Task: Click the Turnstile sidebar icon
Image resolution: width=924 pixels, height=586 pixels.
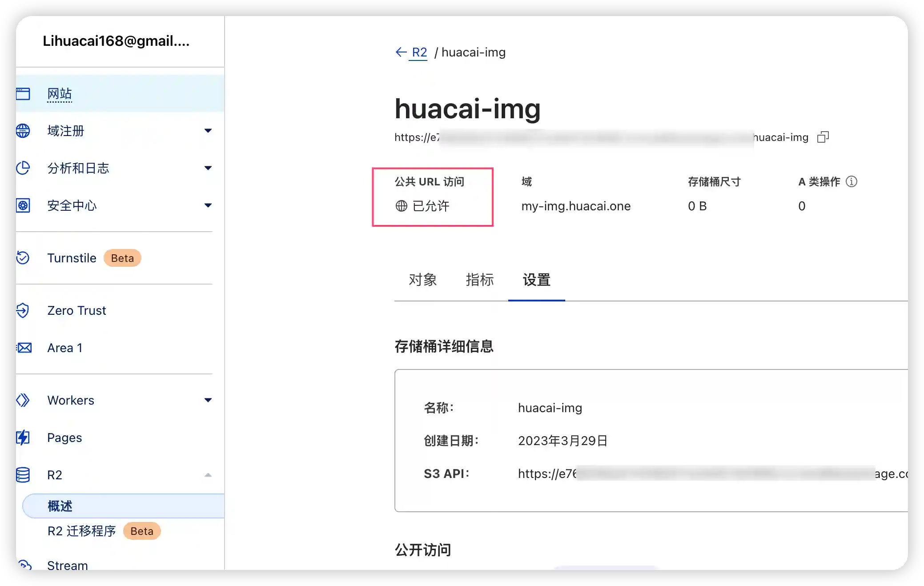Action: pyautogui.click(x=24, y=258)
